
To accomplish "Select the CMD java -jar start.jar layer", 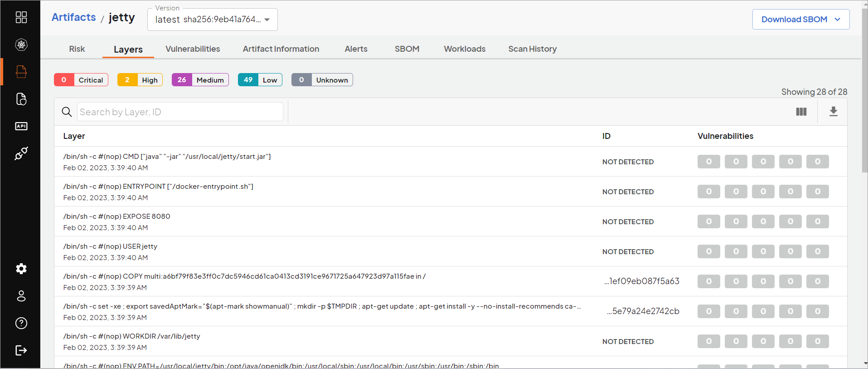I will click(x=451, y=162).
